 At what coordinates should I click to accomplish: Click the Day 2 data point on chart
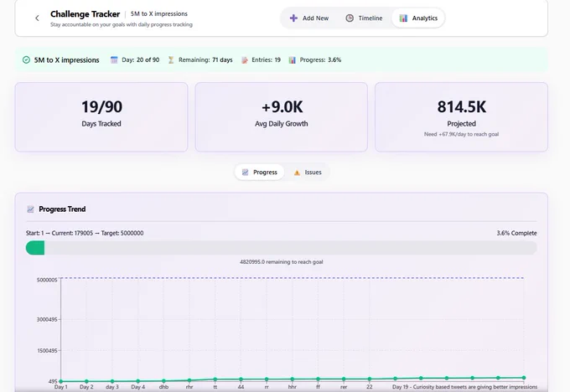coord(86,381)
